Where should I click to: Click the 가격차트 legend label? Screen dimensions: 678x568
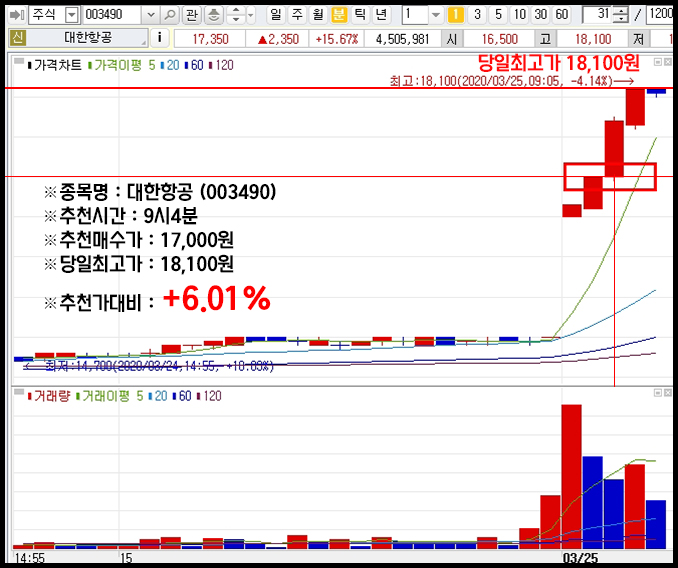coord(58,65)
